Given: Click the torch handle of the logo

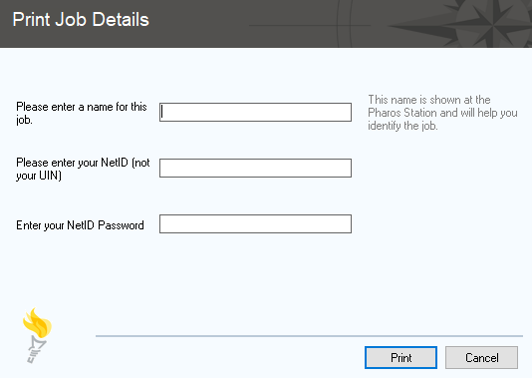Looking at the screenshot, I should coord(35,350).
